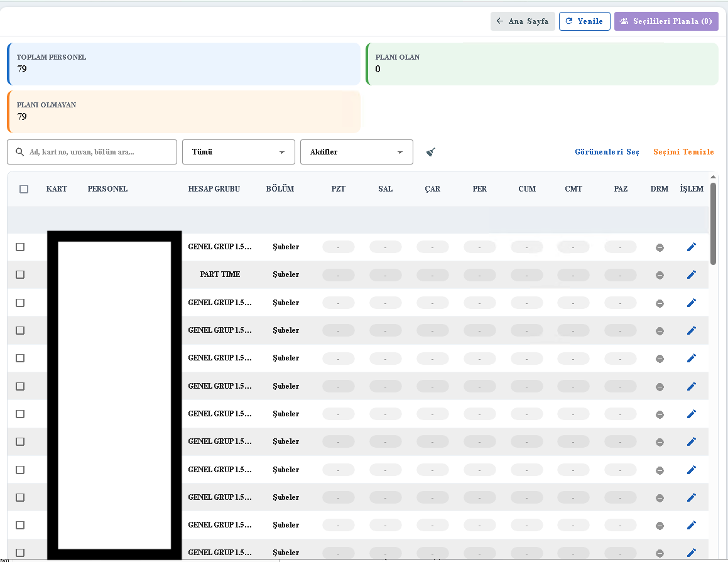Click the broom clear-filter icon beside Aktifler
Screen dimensions: 728x562
tap(430, 151)
